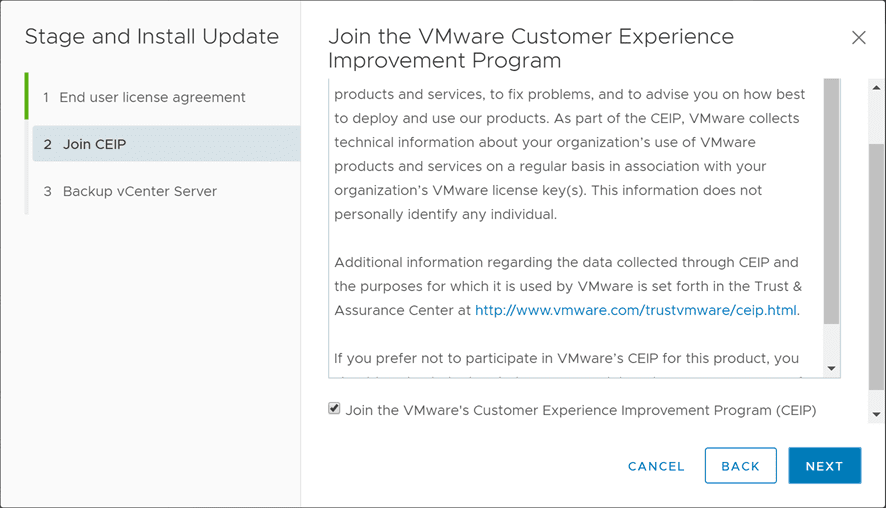Proceed with the NEXT button

[824, 466]
